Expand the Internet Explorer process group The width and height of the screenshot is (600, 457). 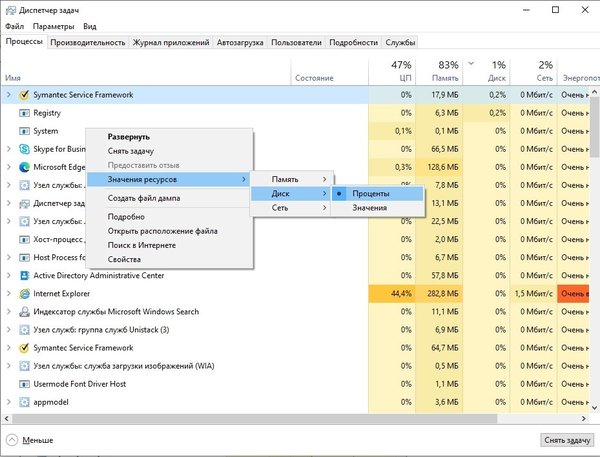coord(9,294)
